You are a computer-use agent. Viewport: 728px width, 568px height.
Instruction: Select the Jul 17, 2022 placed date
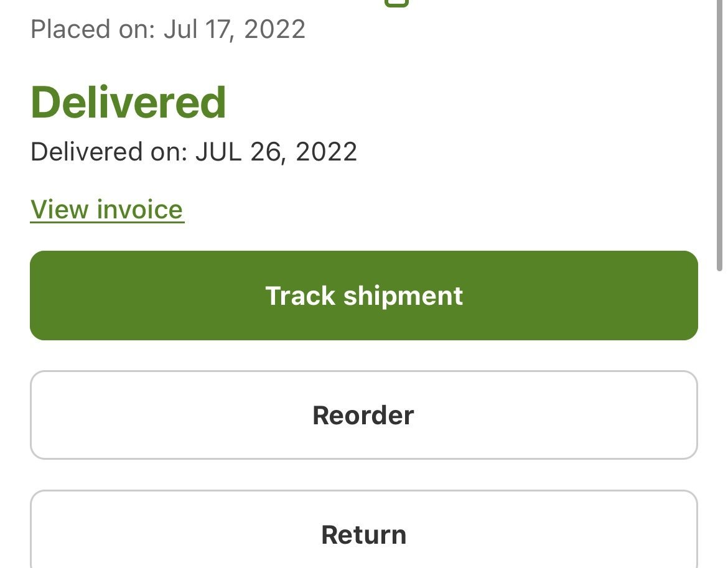coord(235,29)
